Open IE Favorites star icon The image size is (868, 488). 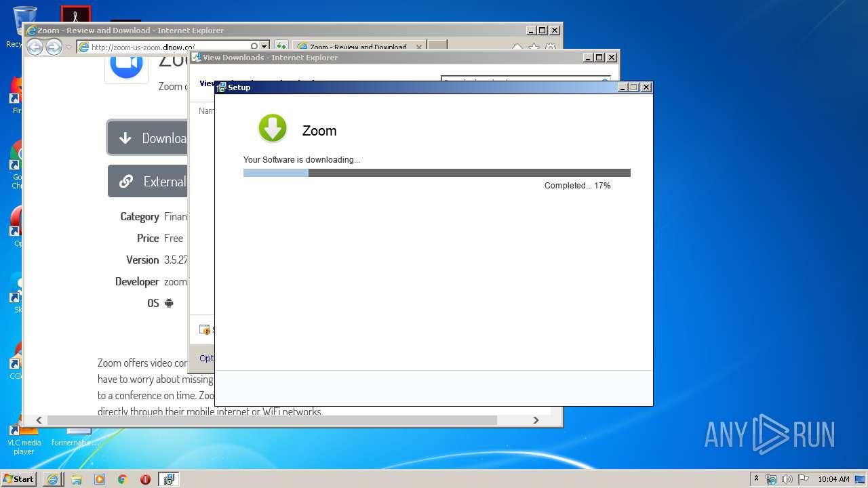[x=534, y=47]
